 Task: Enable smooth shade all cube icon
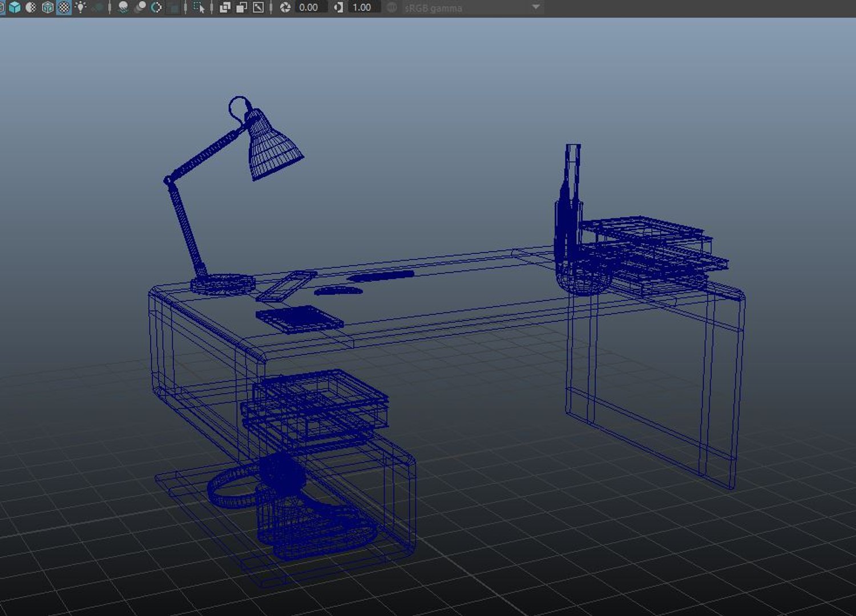point(14,7)
